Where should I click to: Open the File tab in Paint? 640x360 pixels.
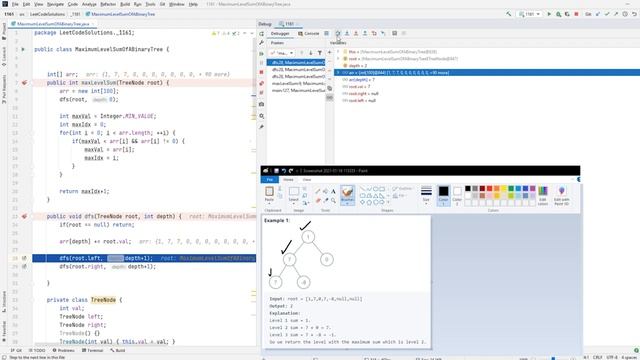tap(270, 180)
